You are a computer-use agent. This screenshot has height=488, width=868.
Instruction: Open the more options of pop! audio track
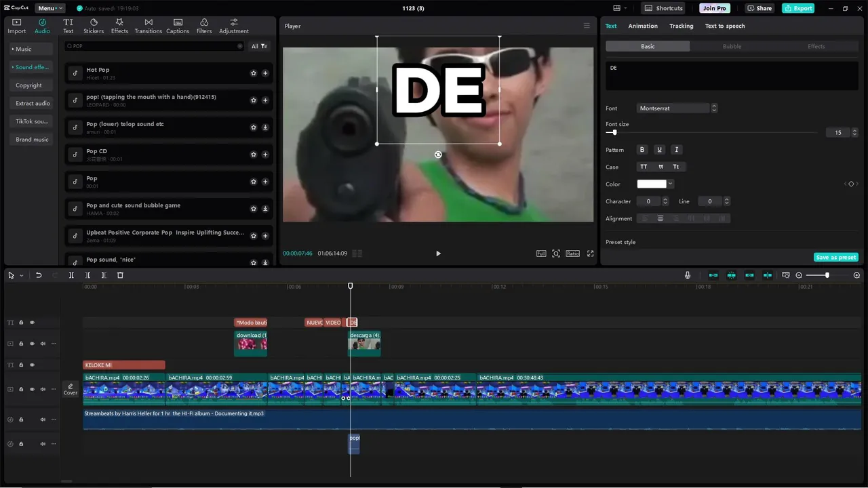point(54,444)
